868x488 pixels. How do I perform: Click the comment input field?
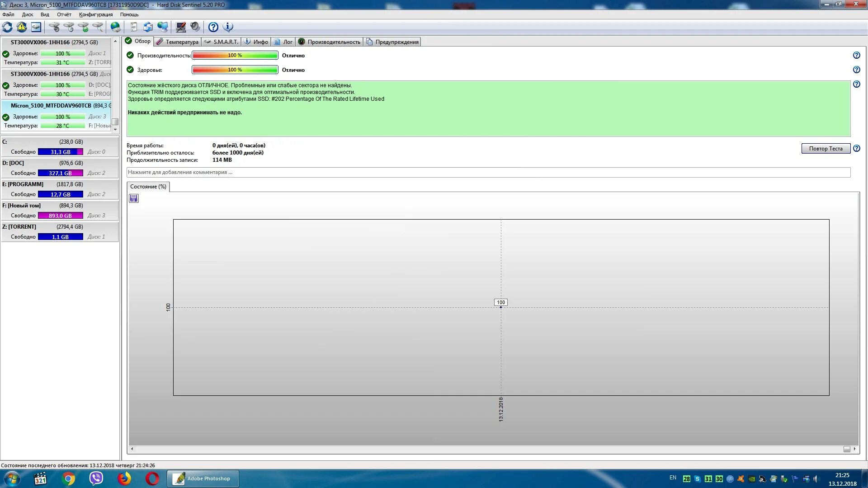click(x=488, y=172)
